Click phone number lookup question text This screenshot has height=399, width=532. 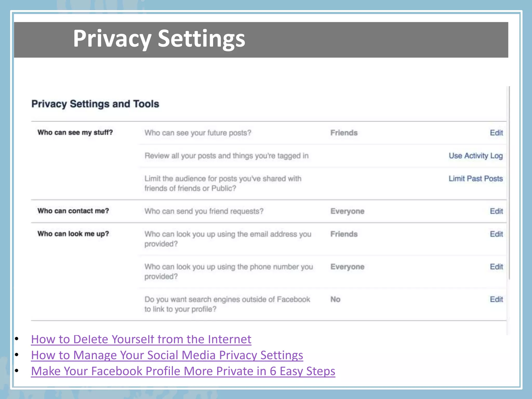229,271
